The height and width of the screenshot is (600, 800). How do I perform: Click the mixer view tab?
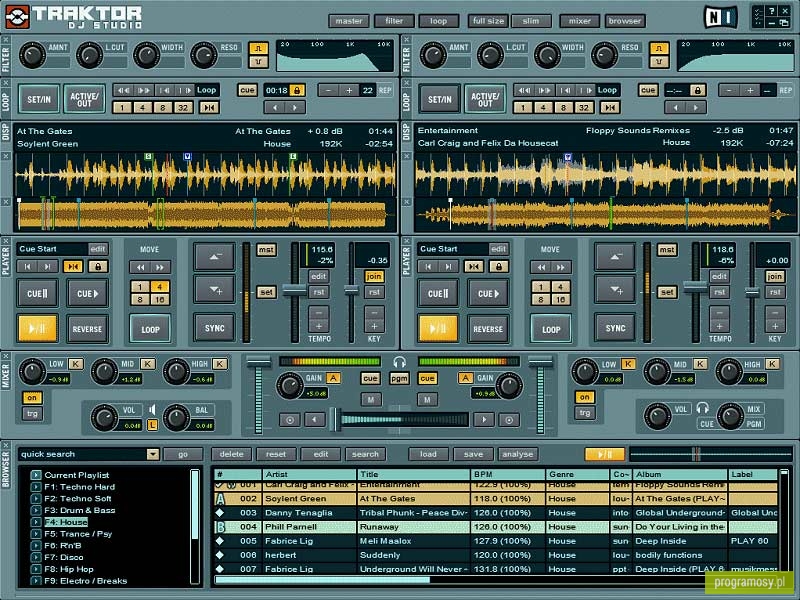tap(580, 21)
